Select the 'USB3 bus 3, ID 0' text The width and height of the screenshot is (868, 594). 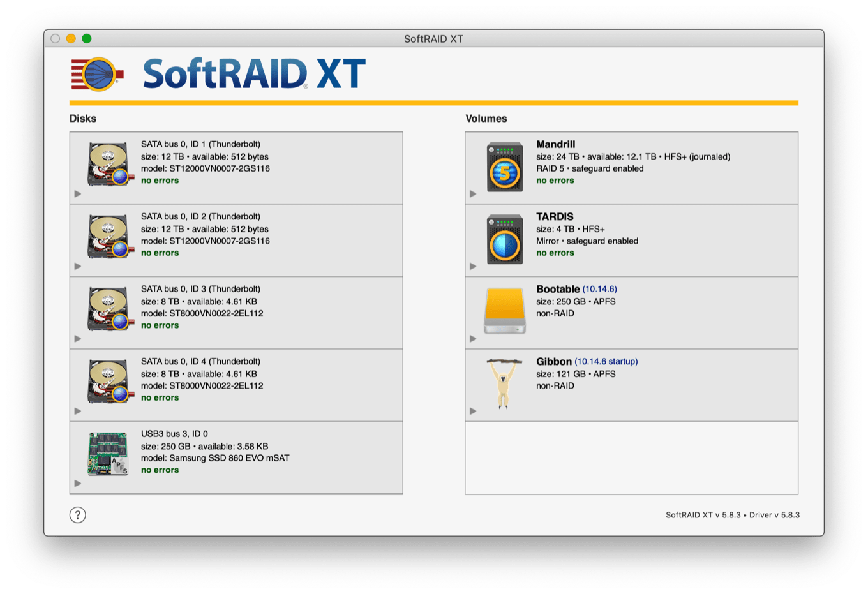click(x=174, y=434)
